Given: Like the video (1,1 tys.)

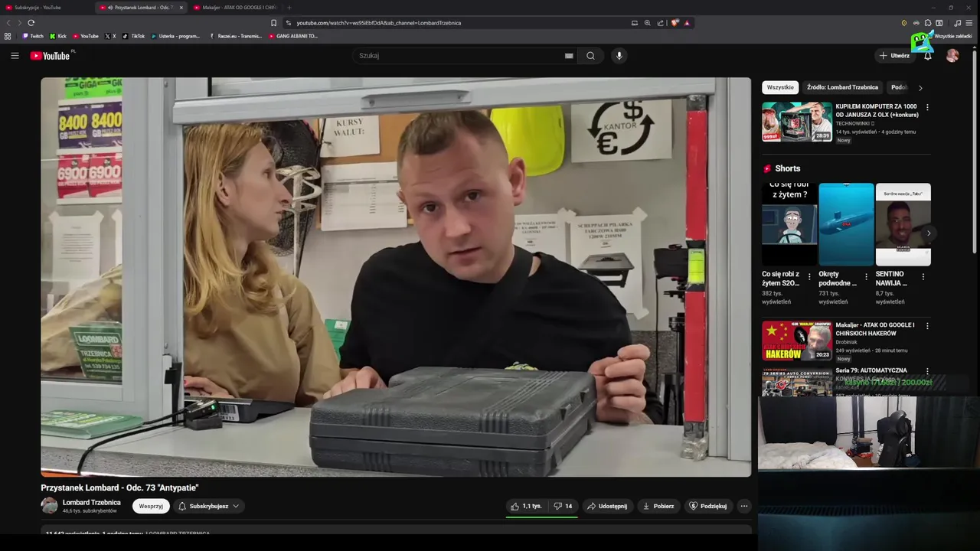Looking at the screenshot, I should pyautogui.click(x=526, y=506).
